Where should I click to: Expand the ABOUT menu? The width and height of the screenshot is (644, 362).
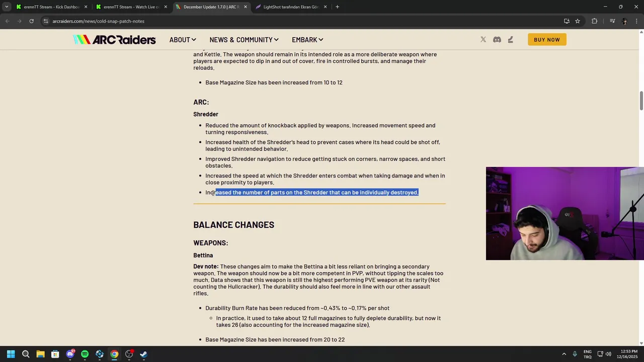click(183, 40)
